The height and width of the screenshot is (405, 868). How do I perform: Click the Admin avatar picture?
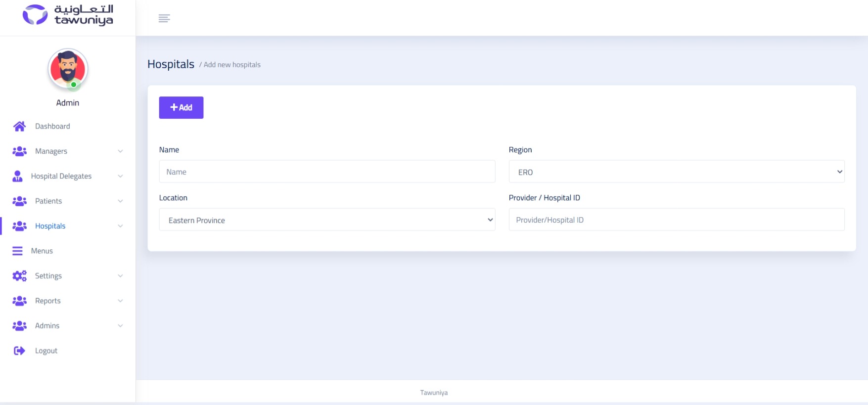click(68, 69)
